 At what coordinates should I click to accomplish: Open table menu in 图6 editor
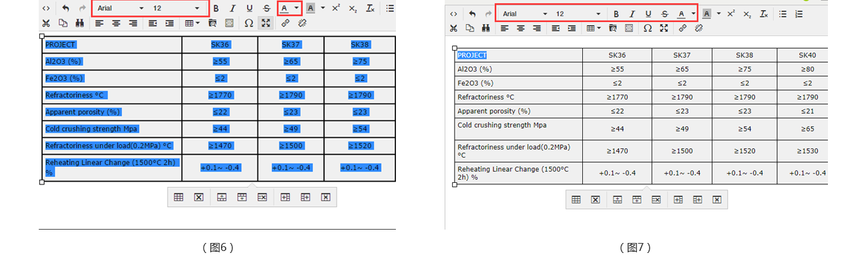[x=192, y=23]
